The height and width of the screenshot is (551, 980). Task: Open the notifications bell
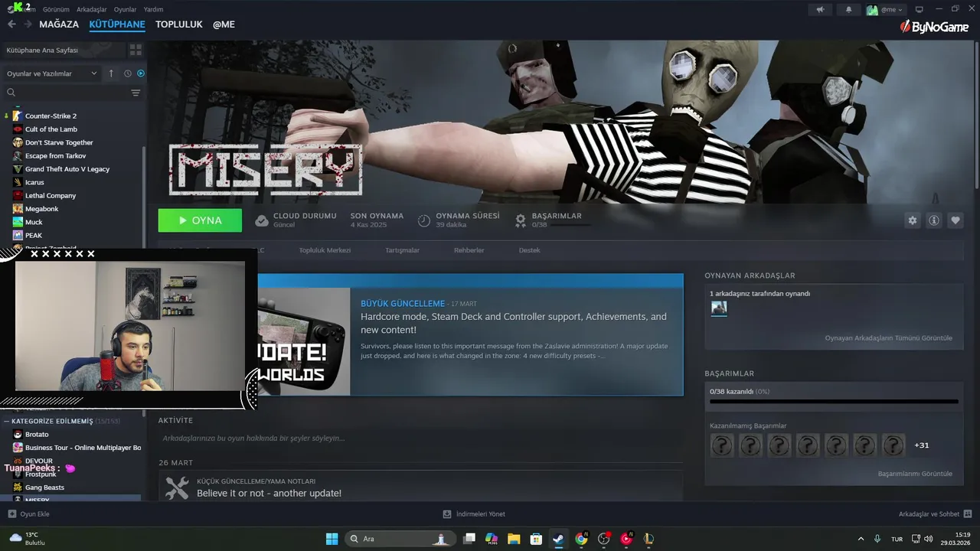pyautogui.click(x=848, y=9)
